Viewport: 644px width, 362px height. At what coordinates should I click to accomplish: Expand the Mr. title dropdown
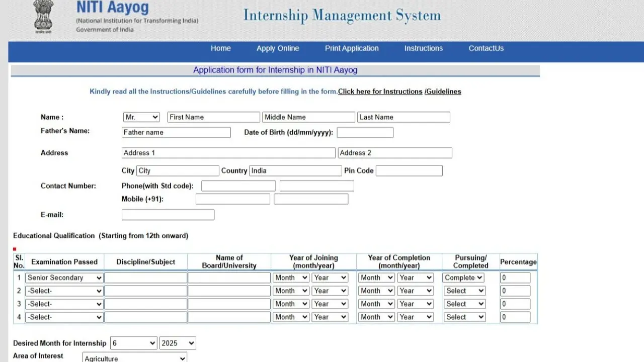pyautogui.click(x=141, y=117)
